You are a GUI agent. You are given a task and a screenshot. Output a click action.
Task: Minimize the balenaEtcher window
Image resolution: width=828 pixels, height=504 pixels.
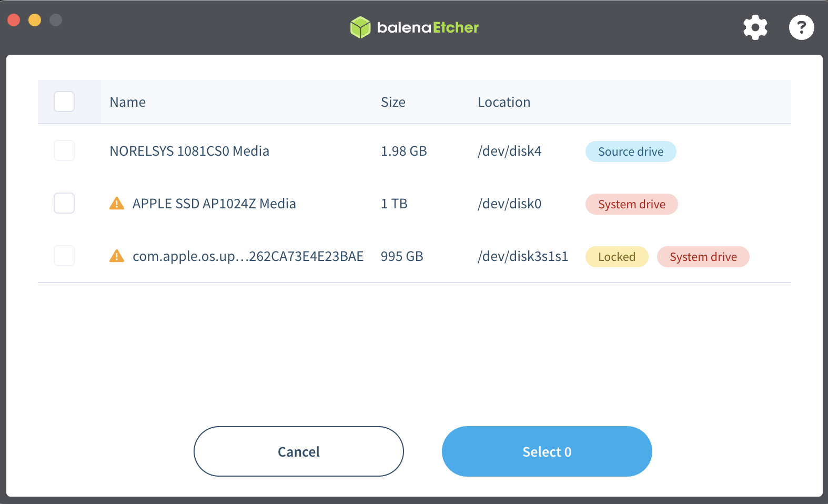click(35, 20)
